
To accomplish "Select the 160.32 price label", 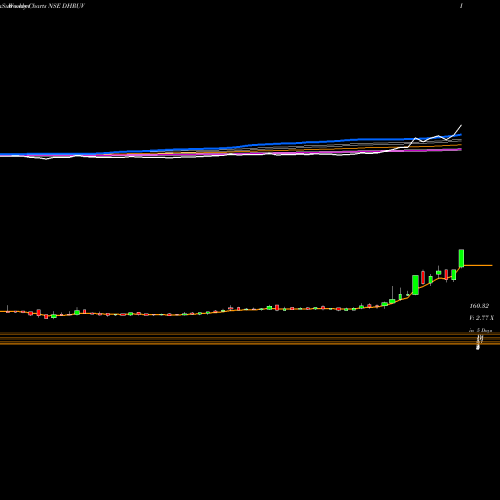I will point(479,306).
